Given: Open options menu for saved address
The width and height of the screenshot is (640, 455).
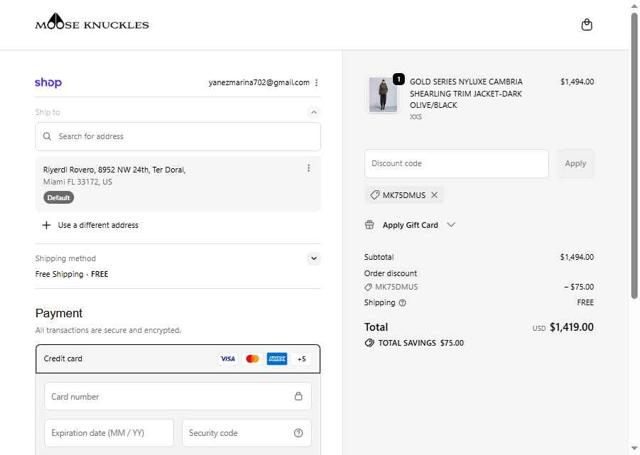Looking at the screenshot, I should 308,169.
